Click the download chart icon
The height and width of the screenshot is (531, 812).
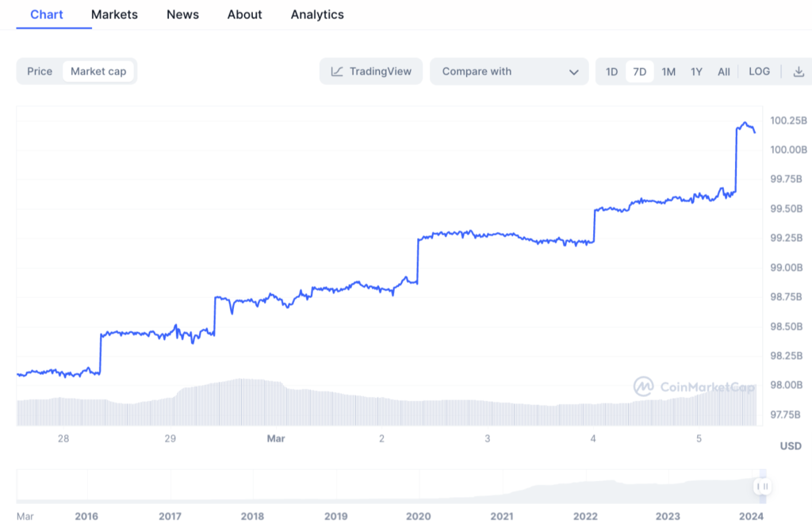[x=799, y=71]
